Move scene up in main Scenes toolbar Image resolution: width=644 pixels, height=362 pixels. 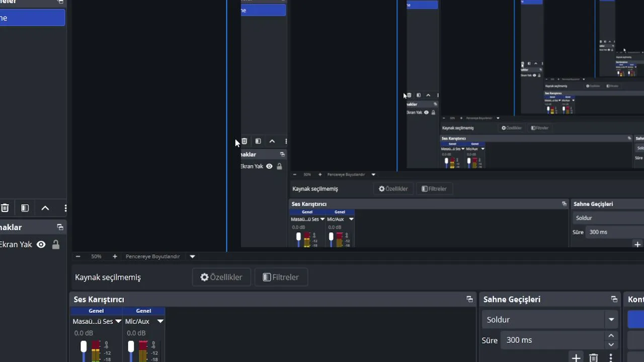click(x=45, y=208)
